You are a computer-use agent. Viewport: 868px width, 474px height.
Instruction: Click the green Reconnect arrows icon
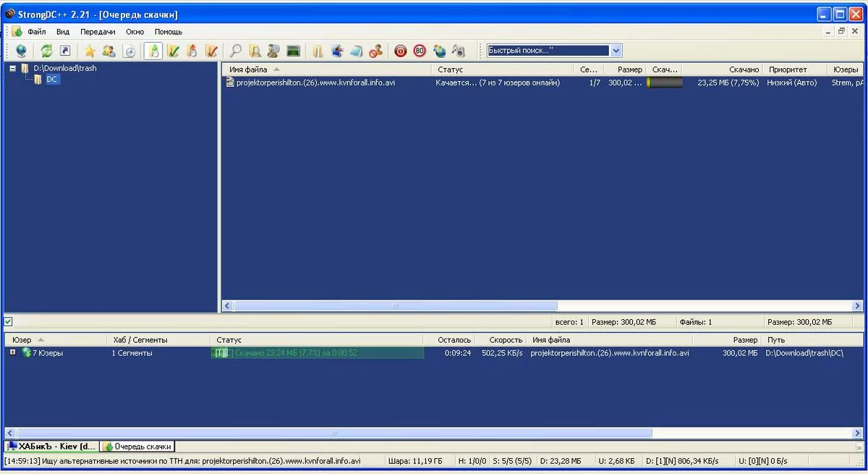46,51
